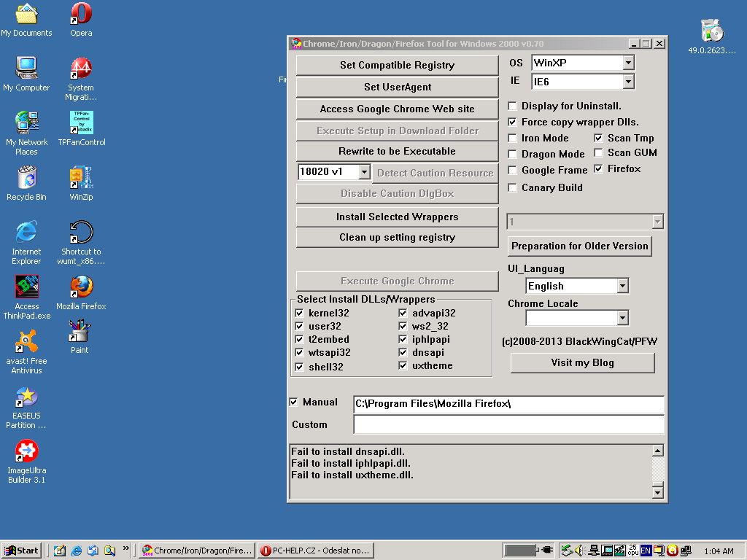Open the Windows Start menu
747x560 pixels.
pyautogui.click(x=21, y=551)
